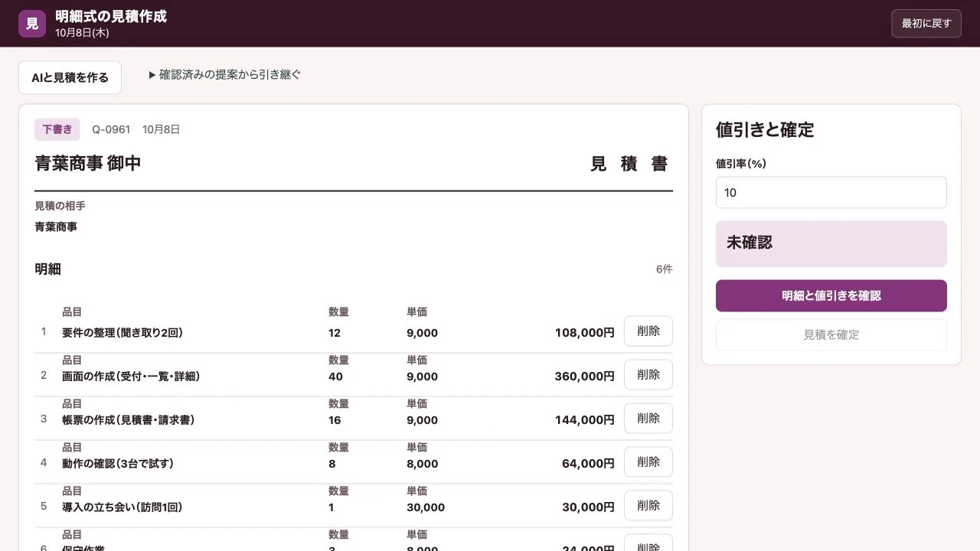Click the 下書き status badge
Screen dimensions: 980x551
57,129
